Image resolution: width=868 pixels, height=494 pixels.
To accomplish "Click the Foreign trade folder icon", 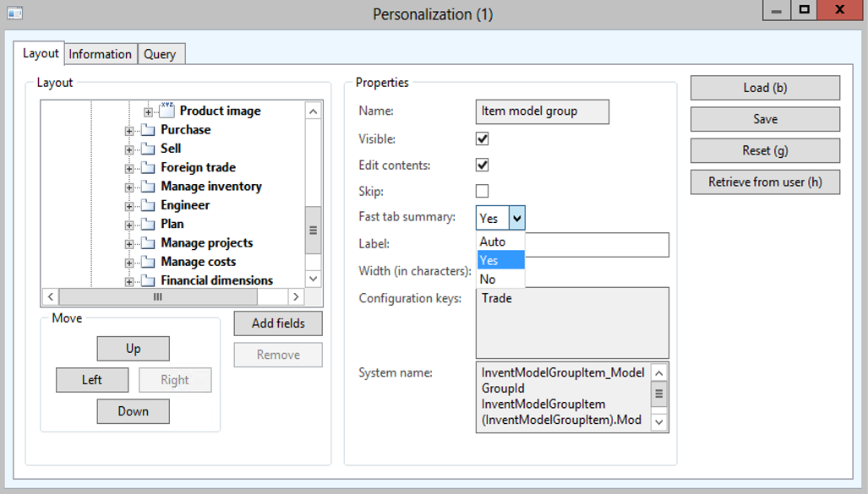I will (148, 168).
